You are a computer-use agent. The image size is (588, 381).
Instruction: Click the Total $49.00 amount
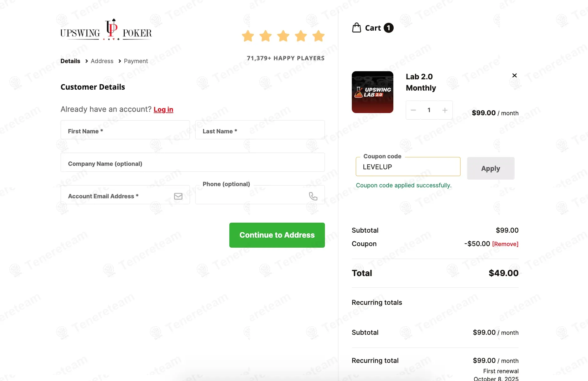(504, 273)
